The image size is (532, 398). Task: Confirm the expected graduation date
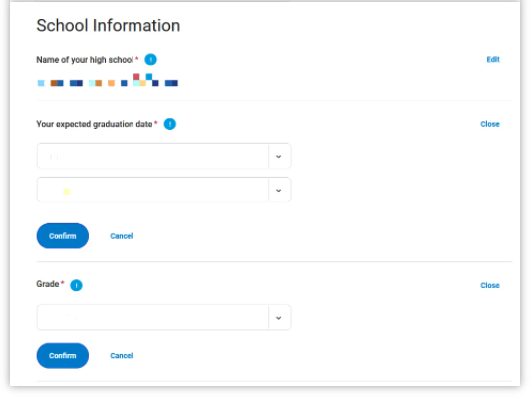[63, 236]
